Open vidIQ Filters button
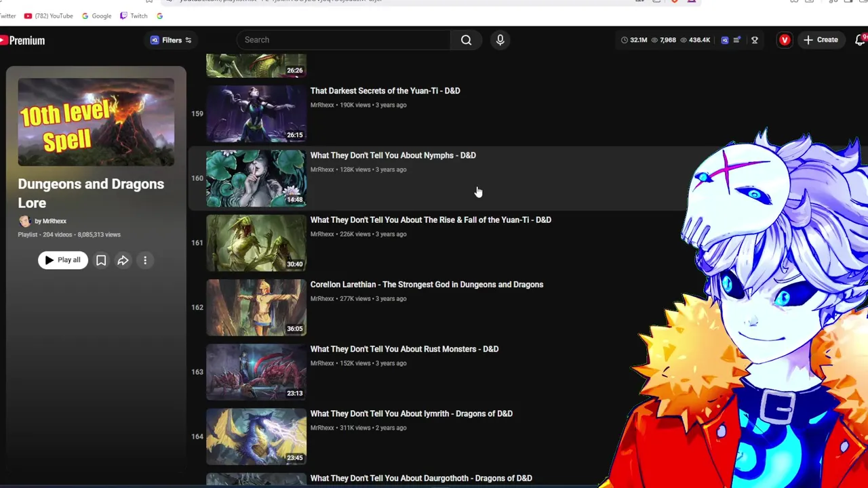This screenshot has width=868, height=488. (171, 40)
